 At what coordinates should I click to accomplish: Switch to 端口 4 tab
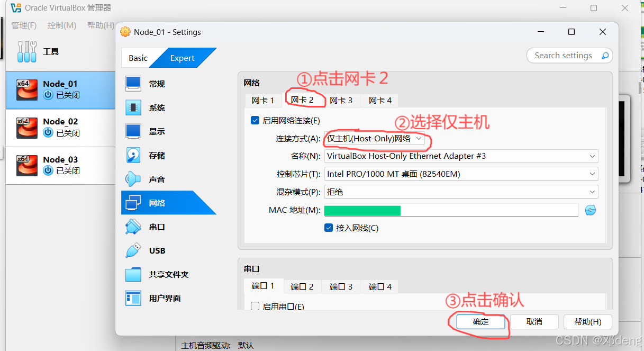[380, 286]
